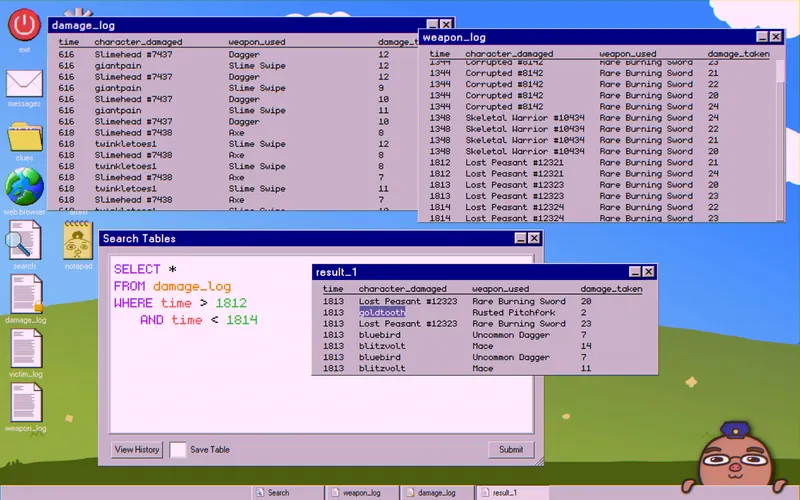Select highlighted goldtooth cell in result_1
Viewport: 800px width, 500px height.
click(382, 312)
